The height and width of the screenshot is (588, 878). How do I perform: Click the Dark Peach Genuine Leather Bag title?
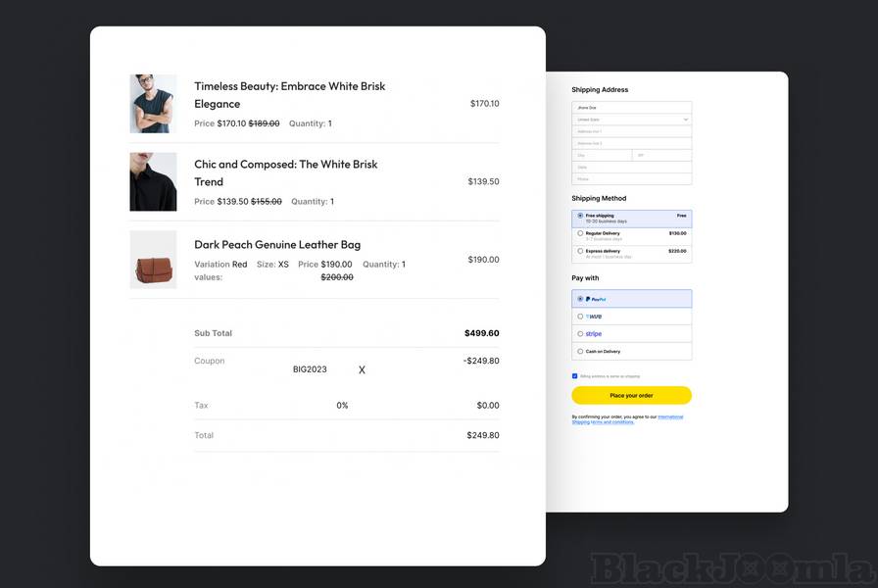point(277,244)
